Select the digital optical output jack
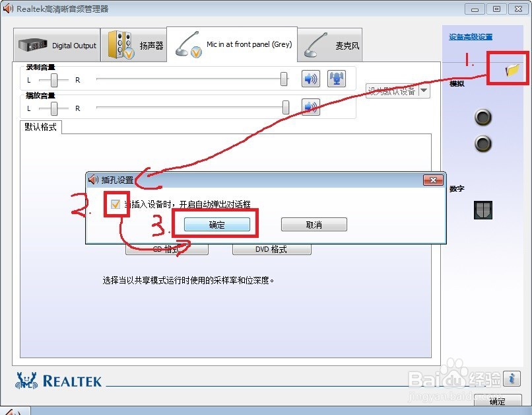The width and height of the screenshot is (532, 415). pyautogui.click(x=482, y=210)
